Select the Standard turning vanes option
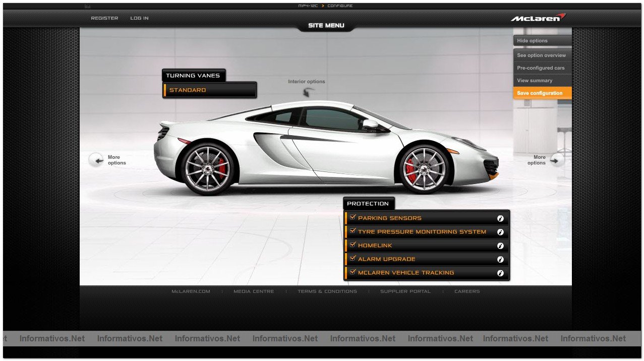Viewport: 644px width, 361px height. (x=209, y=90)
